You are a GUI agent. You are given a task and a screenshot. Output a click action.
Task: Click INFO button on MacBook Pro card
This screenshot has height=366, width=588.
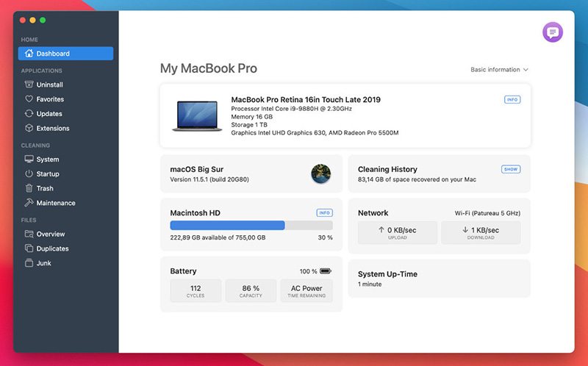(x=512, y=99)
